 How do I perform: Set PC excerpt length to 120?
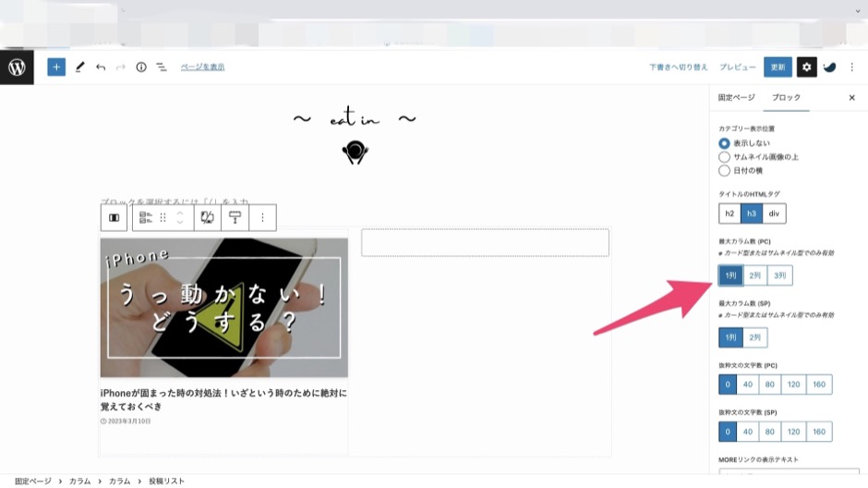pyautogui.click(x=793, y=384)
